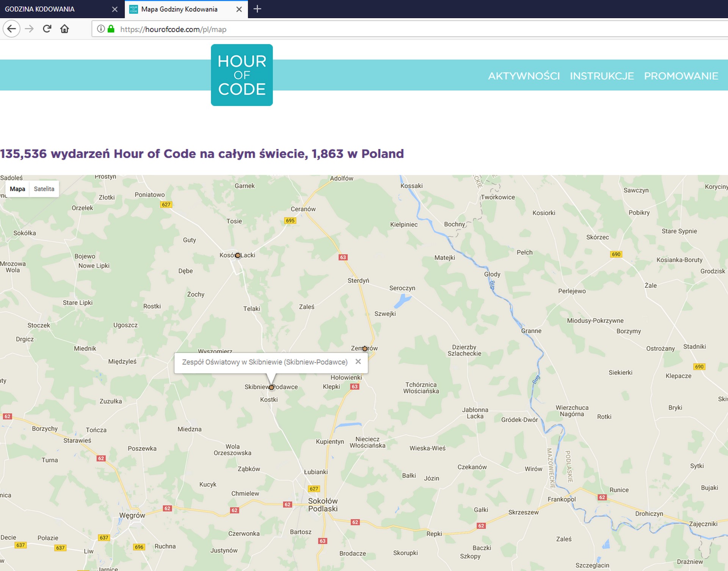The width and height of the screenshot is (728, 571).
Task: Open the AKTYWNOŚCI menu link
Action: coord(524,76)
